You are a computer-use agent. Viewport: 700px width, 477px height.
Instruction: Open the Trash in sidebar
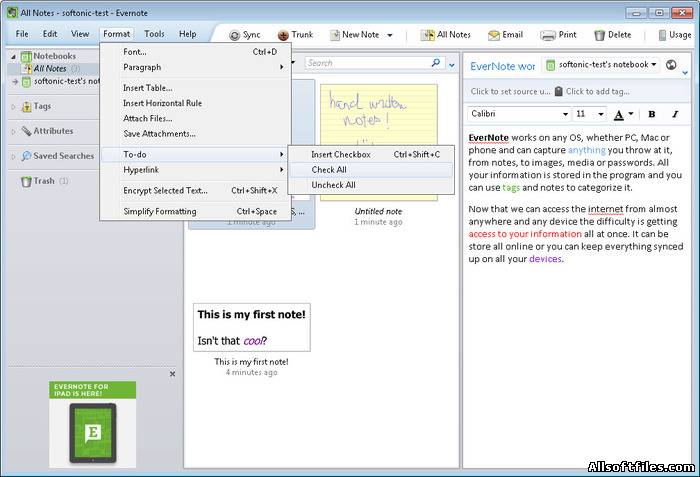(44, 181)
